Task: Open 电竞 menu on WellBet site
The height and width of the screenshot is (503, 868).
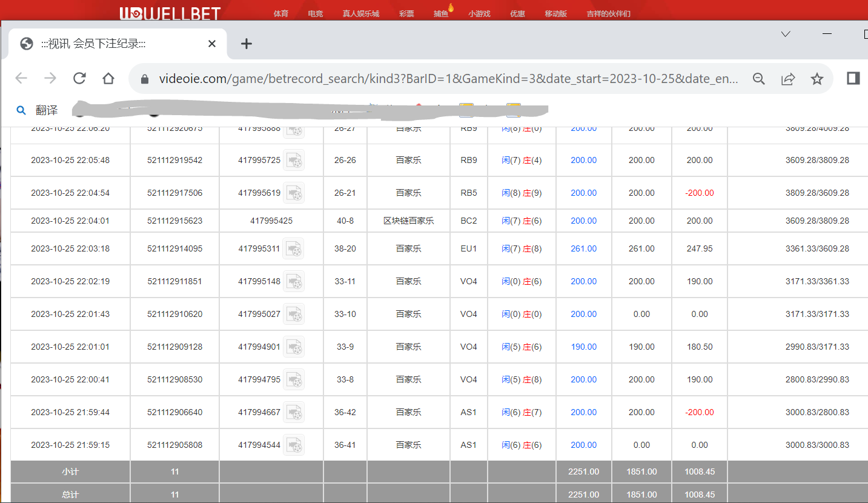Action: click(x=315, y=13)
